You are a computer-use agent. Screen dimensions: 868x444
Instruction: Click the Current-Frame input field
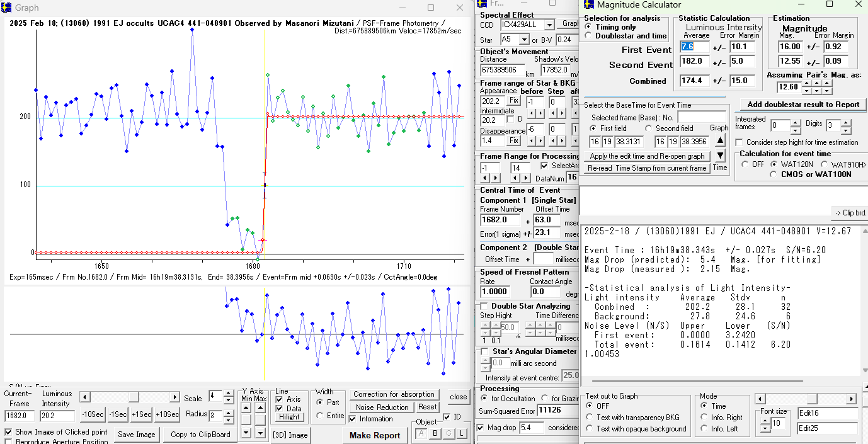click(x=20, y=415)
